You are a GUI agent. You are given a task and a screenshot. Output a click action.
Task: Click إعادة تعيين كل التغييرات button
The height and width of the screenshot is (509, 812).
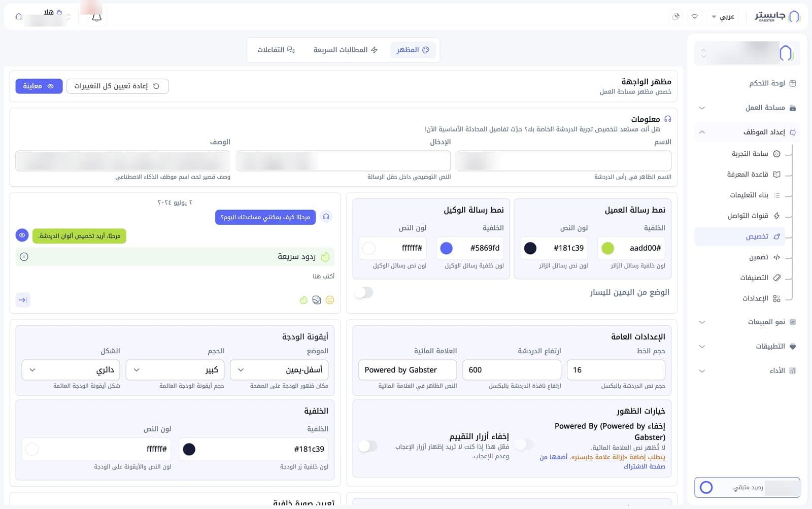pyautogui.click(x=117, y=86)
